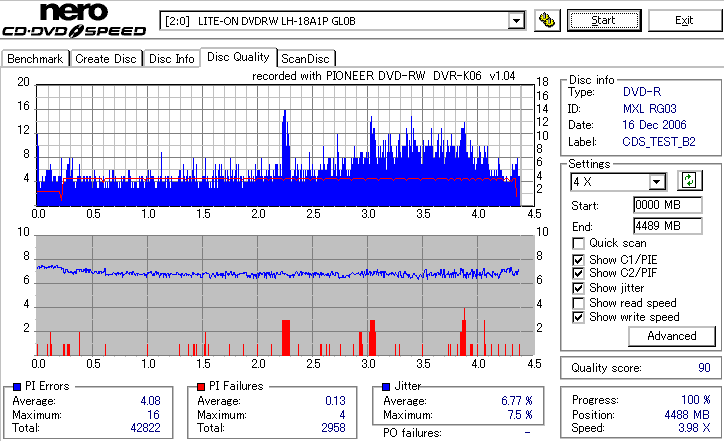Viewport: 724px width, 441px height.
Task: Click the PI Errors graph area
Action: tap(285, 145)
